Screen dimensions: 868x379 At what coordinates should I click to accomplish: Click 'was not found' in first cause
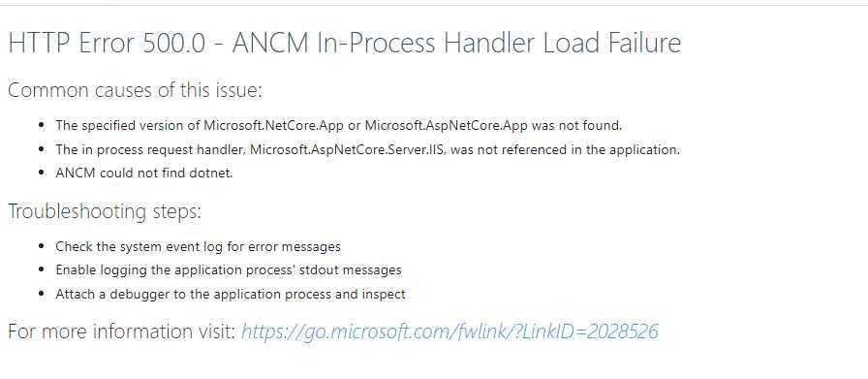pyautogui.click(x=576, y=125)
